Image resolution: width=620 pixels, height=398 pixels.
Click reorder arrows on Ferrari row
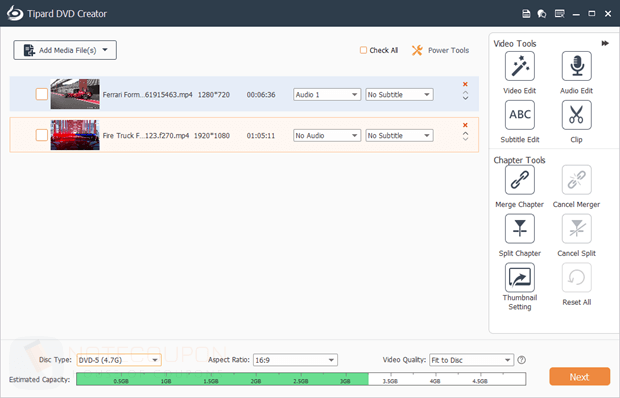click(x=465, y=95)
